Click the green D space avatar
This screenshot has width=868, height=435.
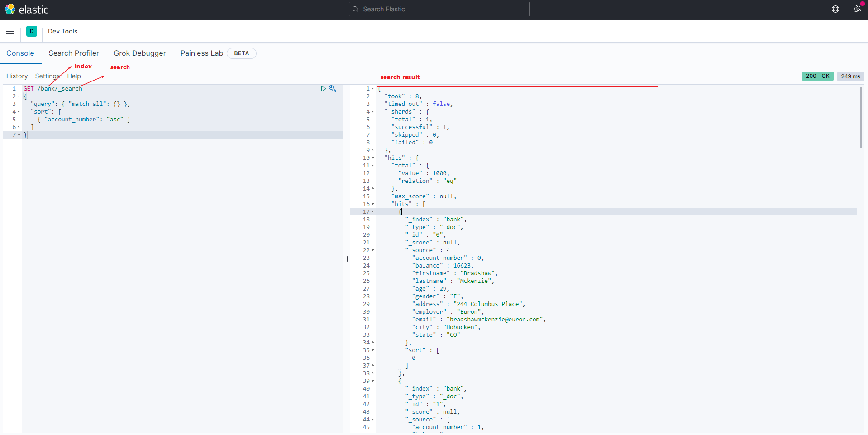pyautogui.click(x=32, y=31)
